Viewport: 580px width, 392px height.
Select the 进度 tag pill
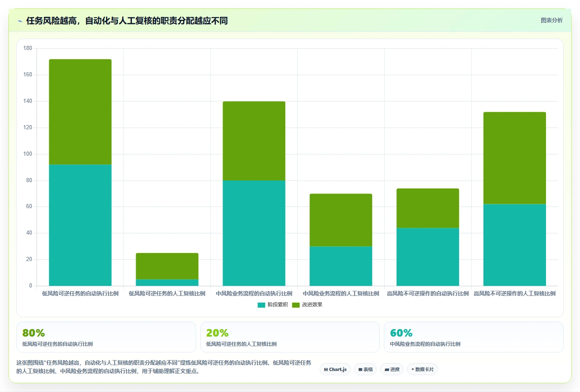[x=392, y=369]
